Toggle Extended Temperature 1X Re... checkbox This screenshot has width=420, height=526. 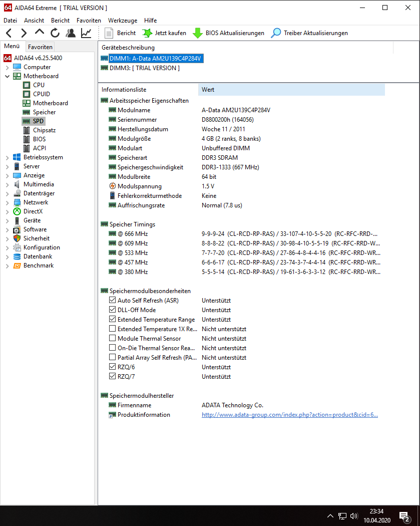(x=112, y=329)
